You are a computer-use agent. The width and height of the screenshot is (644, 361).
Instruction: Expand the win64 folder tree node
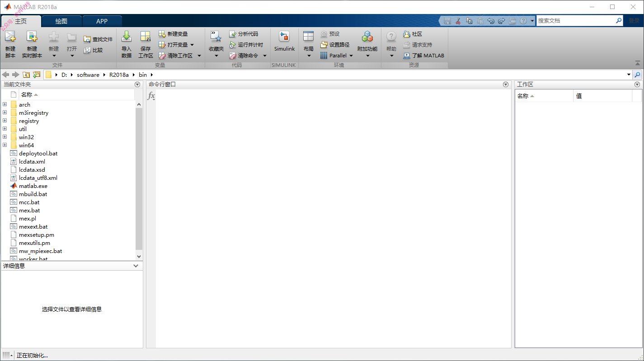(x=5, y=145)
